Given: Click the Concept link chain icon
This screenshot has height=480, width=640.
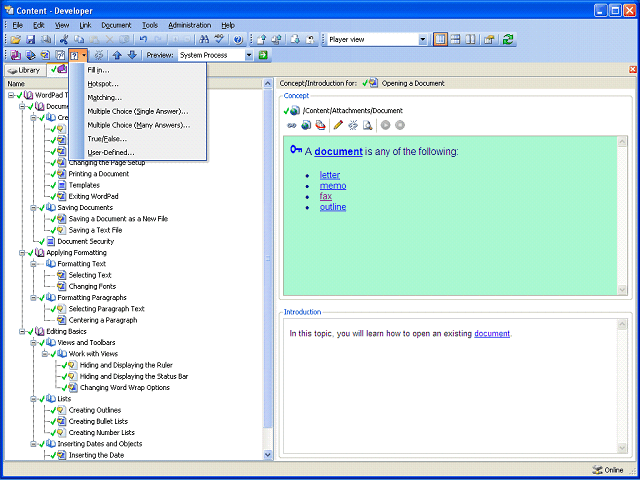Looking at the screenshot, I should pos(291,125).
